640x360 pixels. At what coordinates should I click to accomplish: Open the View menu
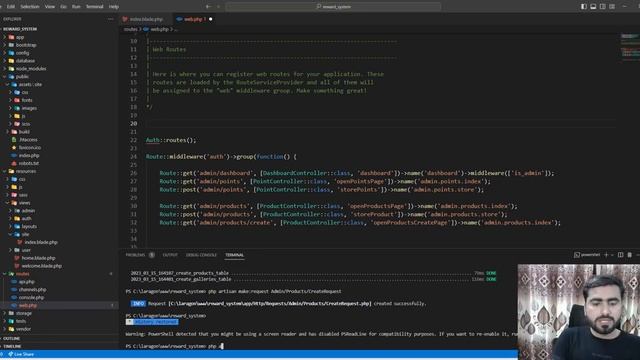coord(50,7)
